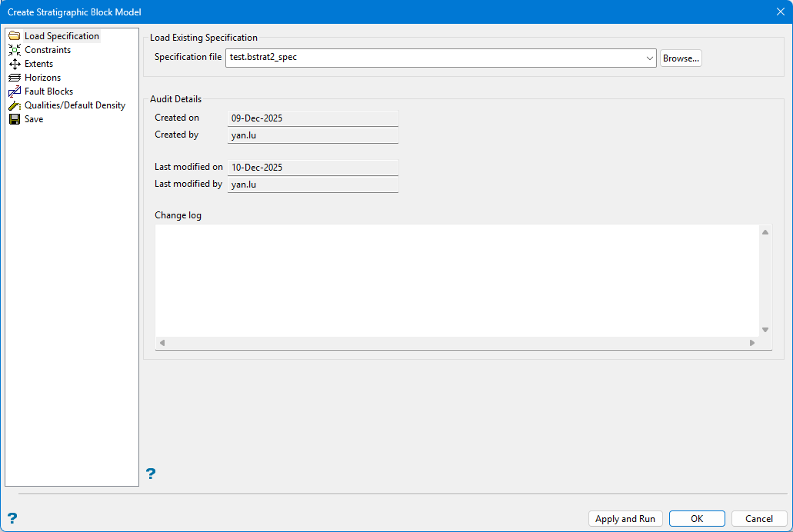
Task: Select the Constraints tree item
Action: point(47,50)
